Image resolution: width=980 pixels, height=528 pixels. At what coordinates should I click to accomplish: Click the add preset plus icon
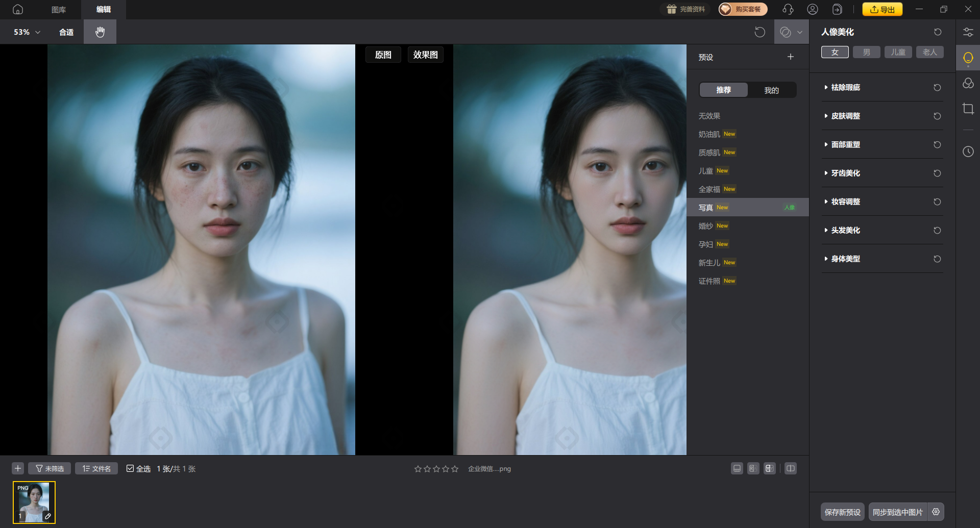(x=790, y=57)
